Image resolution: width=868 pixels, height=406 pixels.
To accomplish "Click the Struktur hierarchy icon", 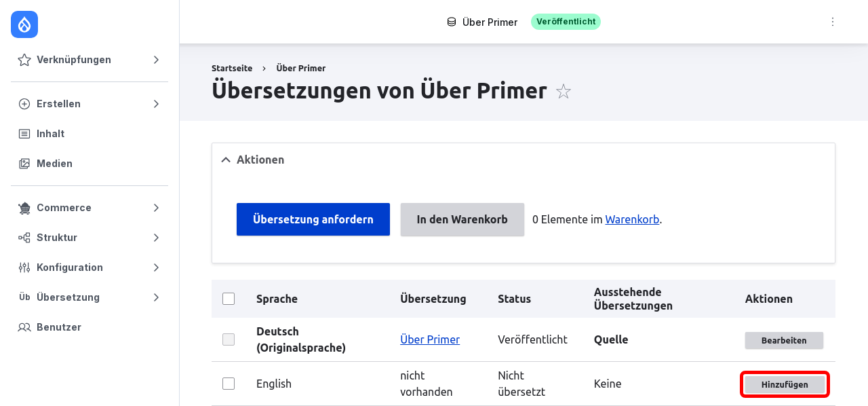I will (24, 238).
